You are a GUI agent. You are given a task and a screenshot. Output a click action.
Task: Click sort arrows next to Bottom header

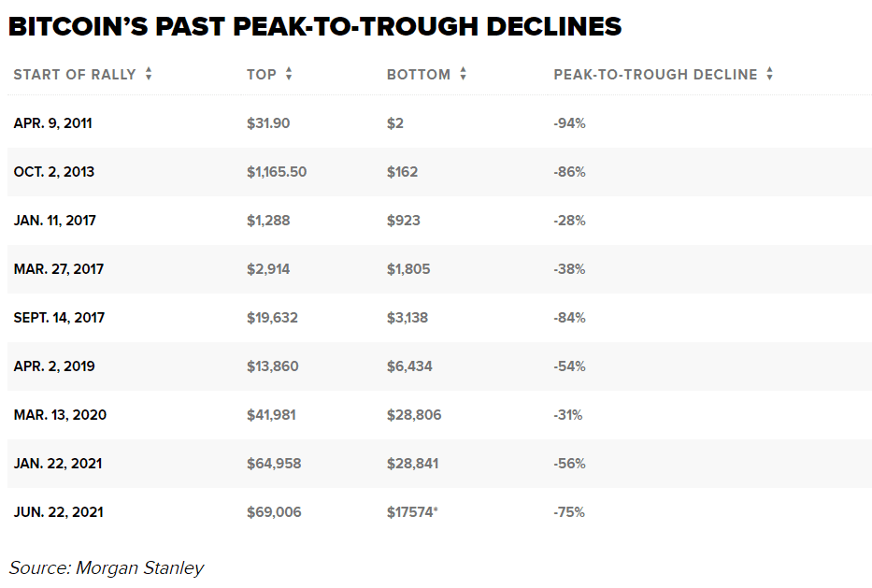click(464, 75)
